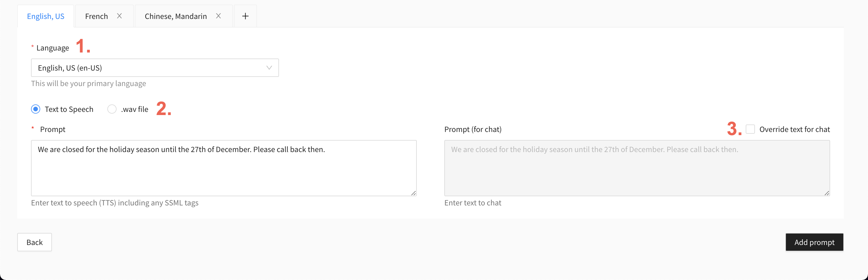
Task: Open the Chinese, Mandarin tab
Action: [x=176, y=16]
